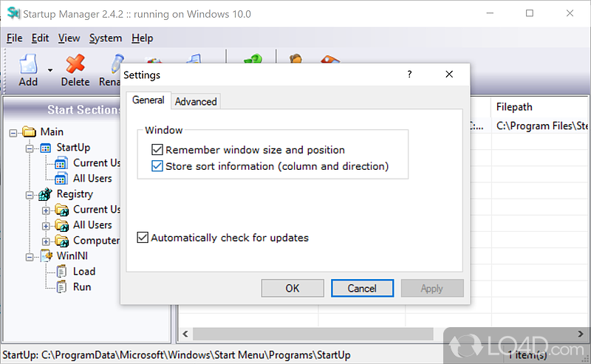This screenshot has height=364, width=591.
Task: Click the Startup Manager app icon in title bar
Action: pyautogui.click(x=13, y=13)
